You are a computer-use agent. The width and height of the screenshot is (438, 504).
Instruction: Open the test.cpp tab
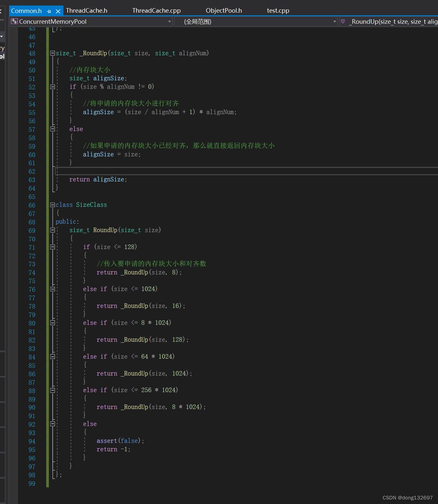tap(278, 10)
